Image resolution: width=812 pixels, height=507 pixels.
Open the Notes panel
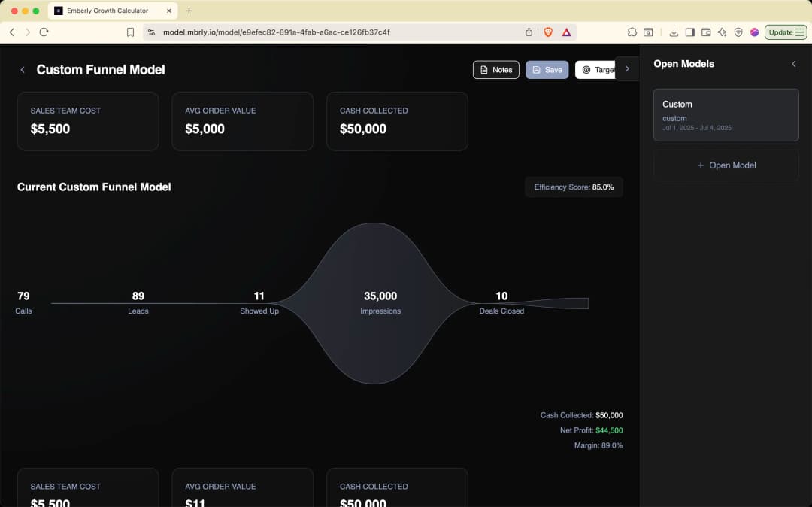495,70
